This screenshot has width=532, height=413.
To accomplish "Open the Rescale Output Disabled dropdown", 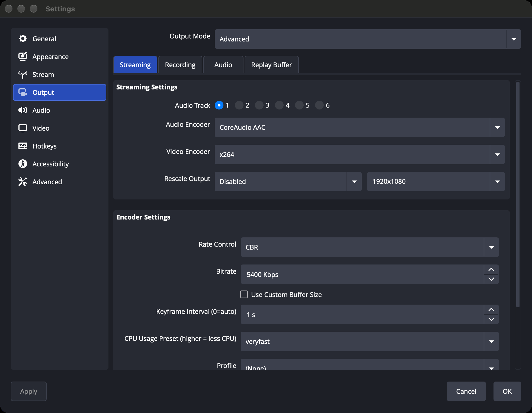I will click(x=288, y=182).
